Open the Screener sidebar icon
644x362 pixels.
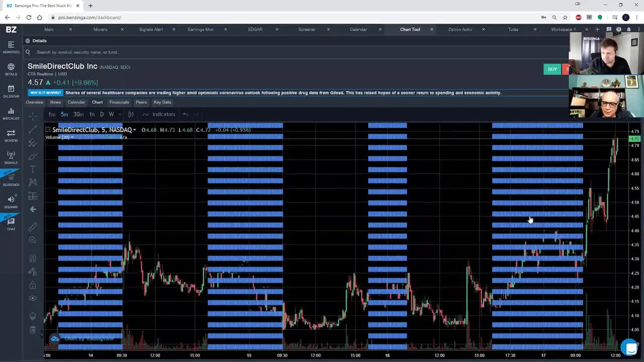point(11,179)
